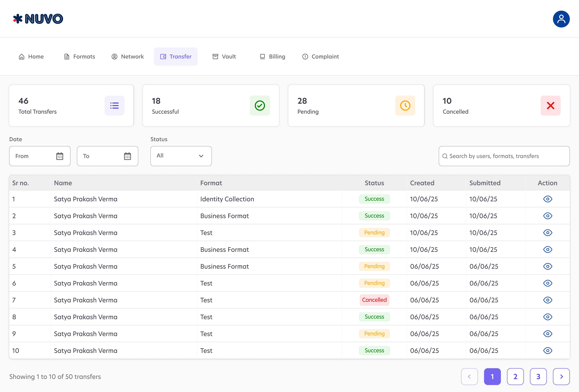Click the Successful green checkmark icon
Screen dimensions: 579x392
point(260,106)
